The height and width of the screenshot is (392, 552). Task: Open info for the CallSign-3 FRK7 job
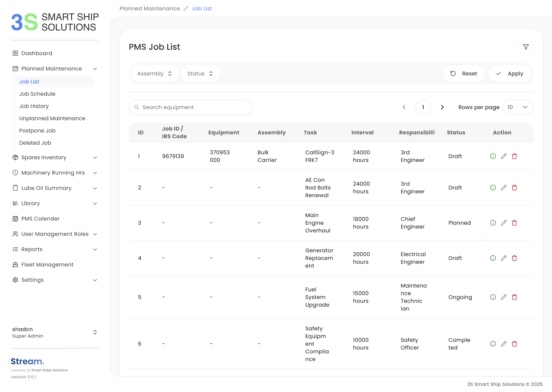(x=493, y=156)
